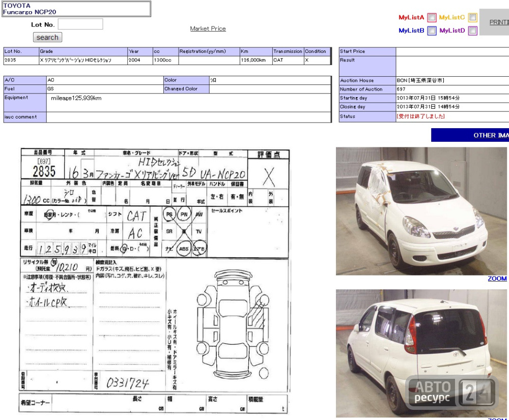Click the MyListA label

411,17
